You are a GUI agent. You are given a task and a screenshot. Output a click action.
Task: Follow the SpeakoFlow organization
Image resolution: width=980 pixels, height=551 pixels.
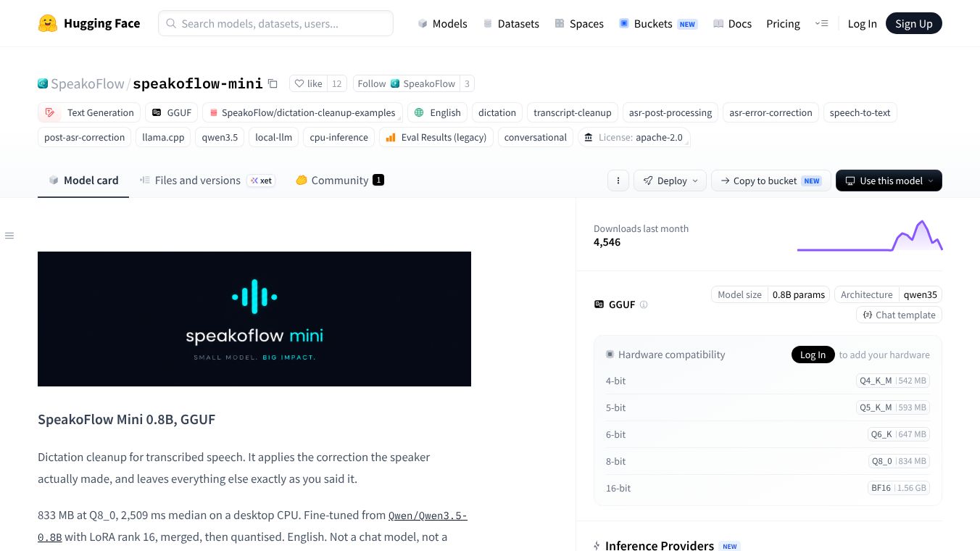(406, 83)
